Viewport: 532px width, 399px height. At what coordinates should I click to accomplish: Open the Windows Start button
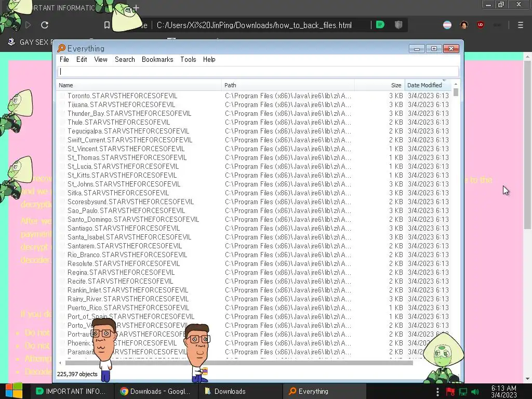(x=14, y=391)
